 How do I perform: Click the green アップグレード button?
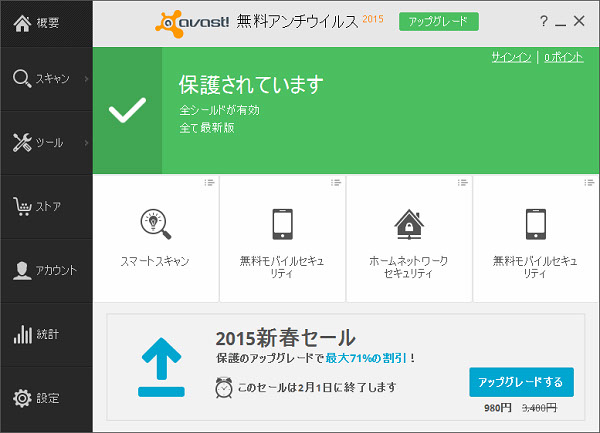[439, 21]
